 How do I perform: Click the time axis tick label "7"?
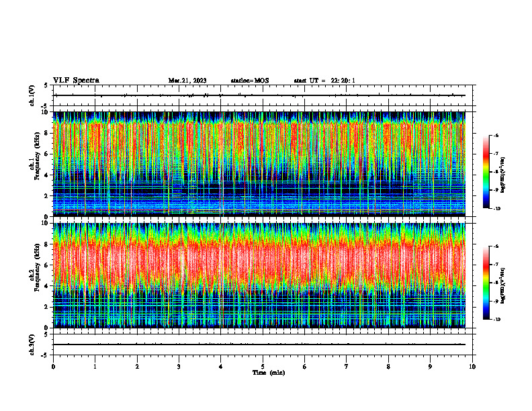click(347, 367)
